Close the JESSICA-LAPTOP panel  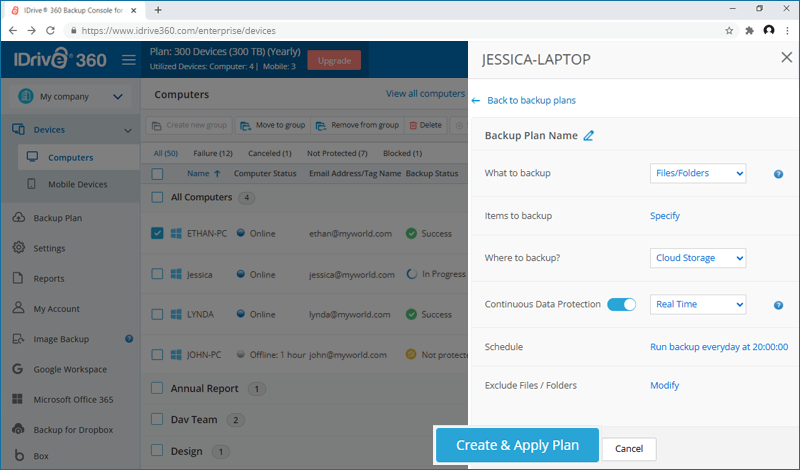pos(786,57)
